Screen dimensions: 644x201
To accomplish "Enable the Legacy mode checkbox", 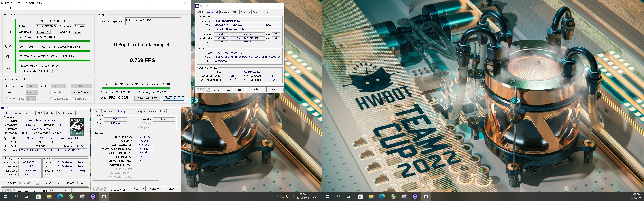I will (52, 99).
